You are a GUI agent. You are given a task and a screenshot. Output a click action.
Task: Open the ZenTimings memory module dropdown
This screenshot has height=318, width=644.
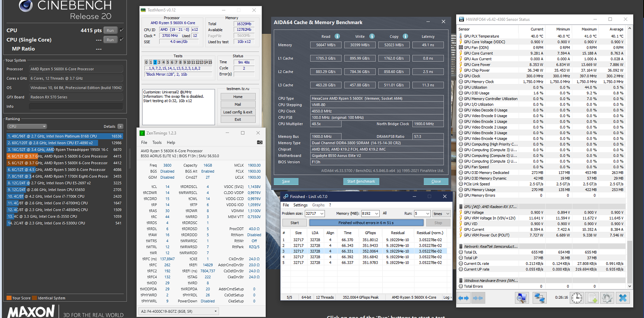tap(179, 311)
